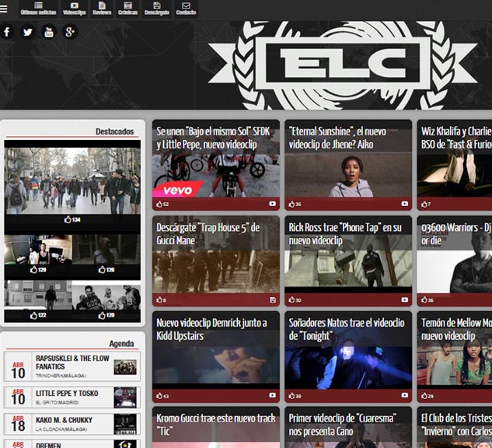The width and height of the screenshot is (492, 448).
Task: Open 'Eternal Sunshine' Jhené Aiko article
Action: point(337,138)
